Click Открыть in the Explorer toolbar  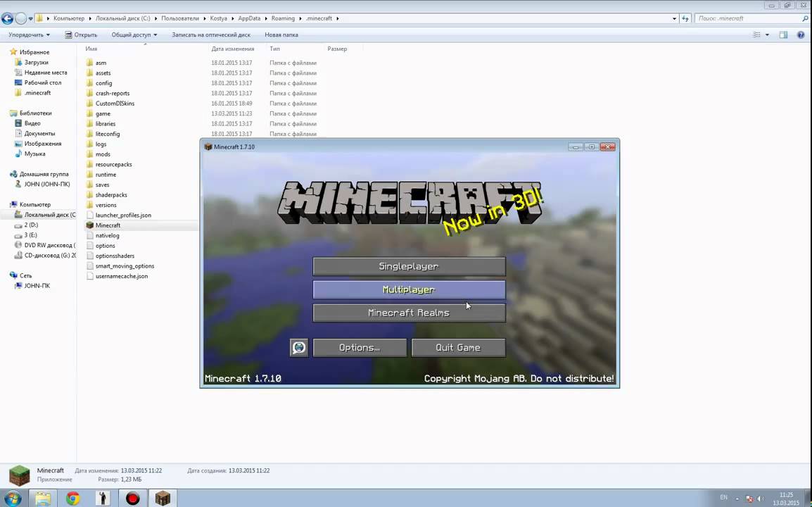(81, 35)
